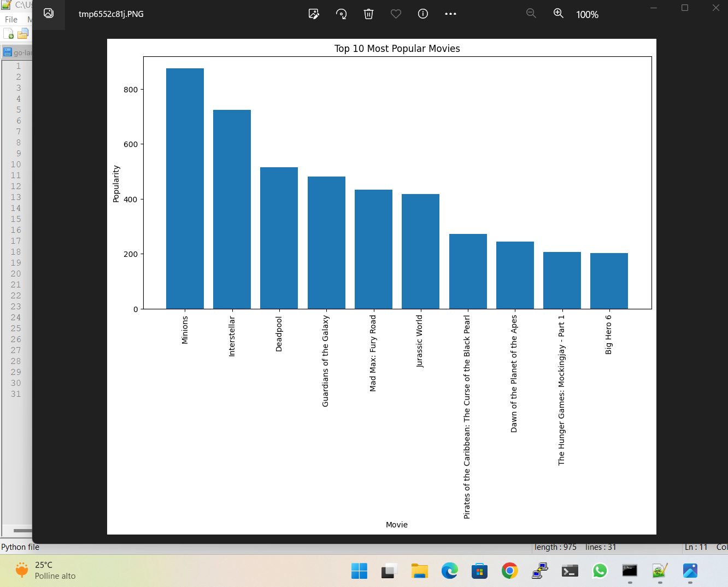Open Task View from the taskbar
Image resolution: width=728 pixels, height=587 pixels.
click(389, 571)
